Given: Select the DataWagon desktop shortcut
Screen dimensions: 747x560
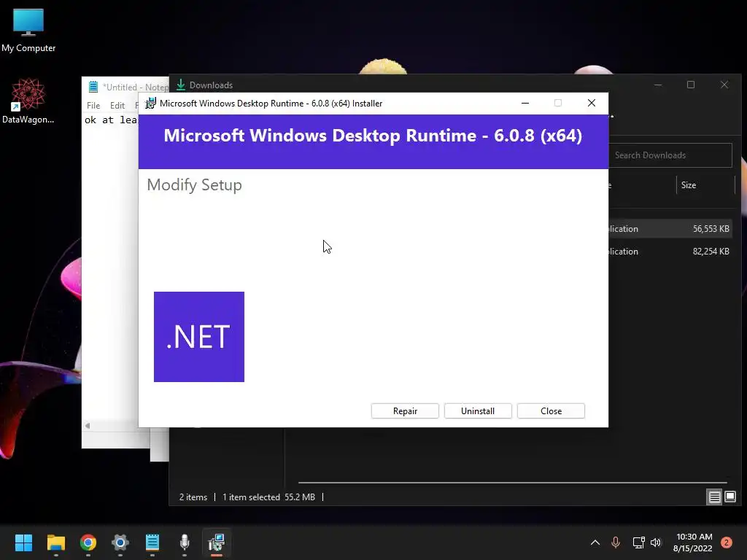Looking at the screenshot, I should pos(28,101).
